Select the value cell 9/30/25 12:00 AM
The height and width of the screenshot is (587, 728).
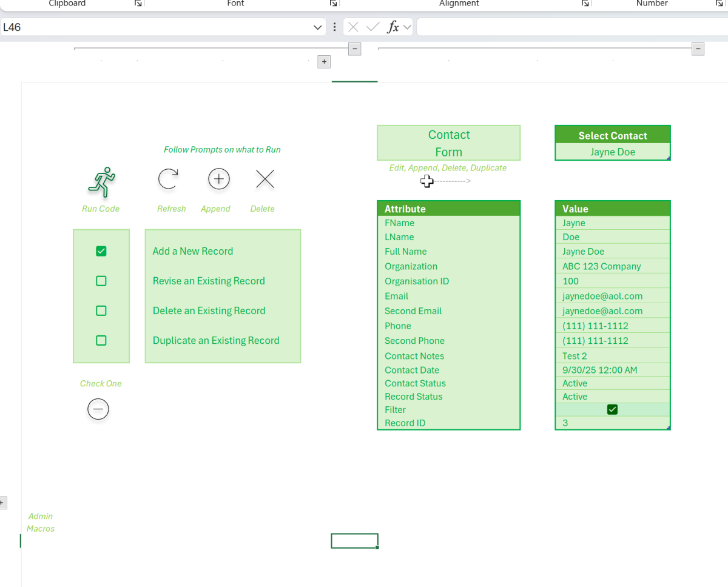[613, 370]
